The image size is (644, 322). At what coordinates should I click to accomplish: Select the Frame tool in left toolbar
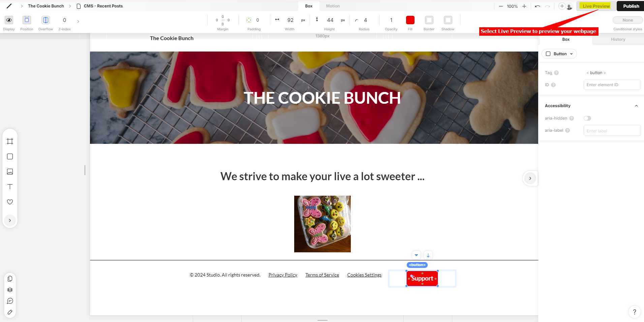pyautogui.click(x=10, y=141)
